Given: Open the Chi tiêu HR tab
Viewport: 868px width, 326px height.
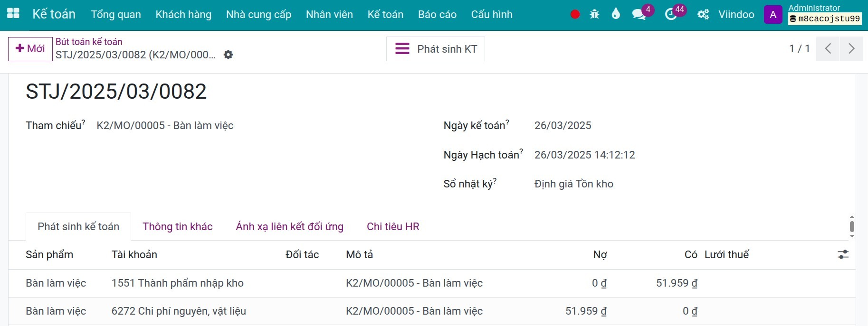Looking at the screenshot, I should click(x=393, y=226).
